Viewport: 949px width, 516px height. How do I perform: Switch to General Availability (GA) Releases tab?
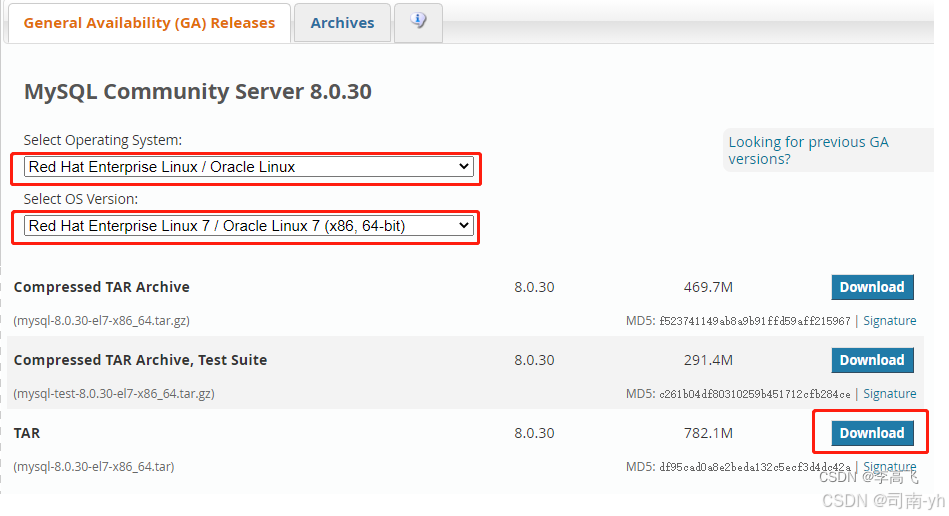pyautogui.click(x=149, y=23)
